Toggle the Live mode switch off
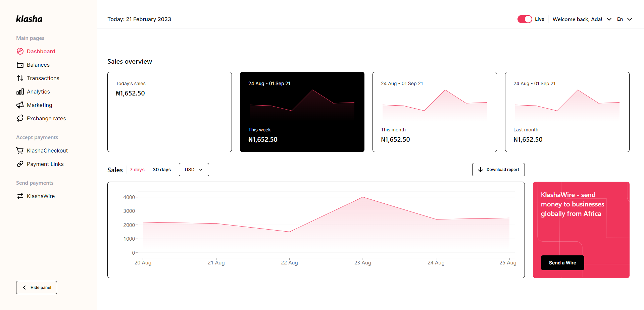 [x=524, y=19]
